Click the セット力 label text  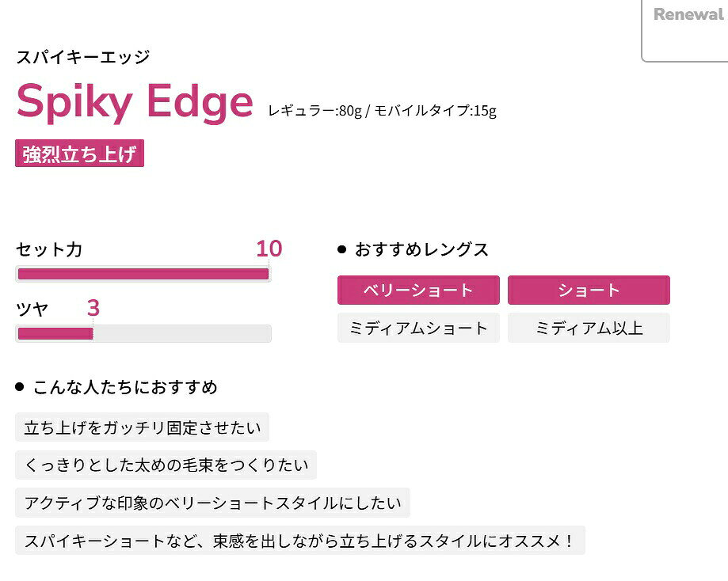click(x=49, y=249)
